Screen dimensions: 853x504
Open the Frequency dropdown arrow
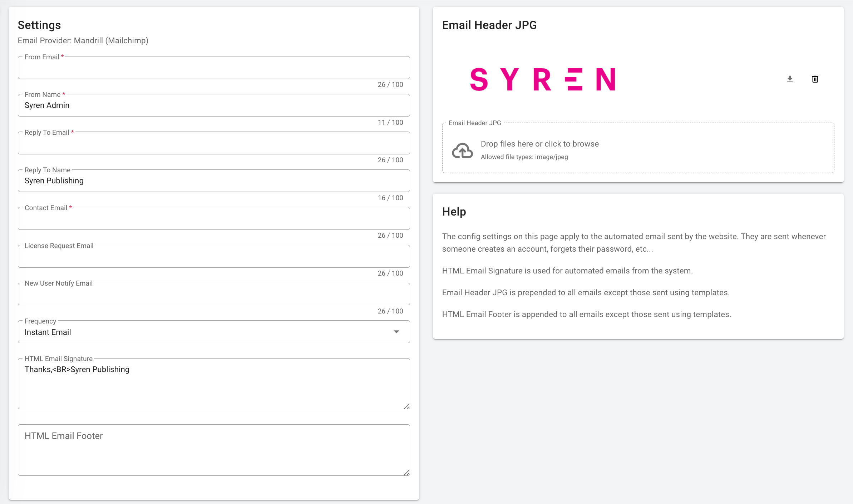396,332
